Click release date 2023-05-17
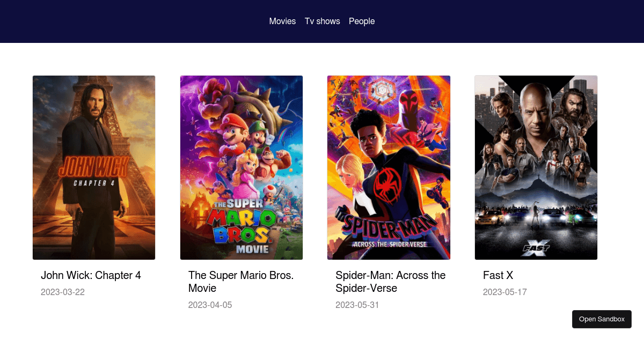The image size is (644, 338). [505, 292]
